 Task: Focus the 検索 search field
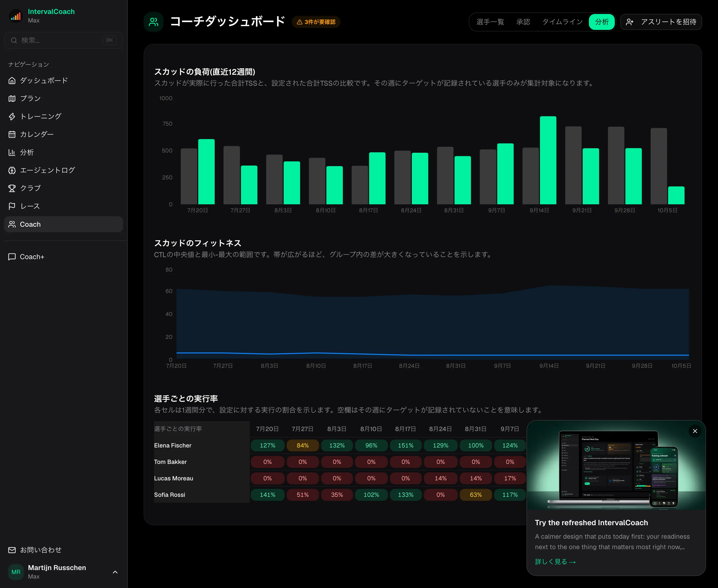tap(63, 40)
